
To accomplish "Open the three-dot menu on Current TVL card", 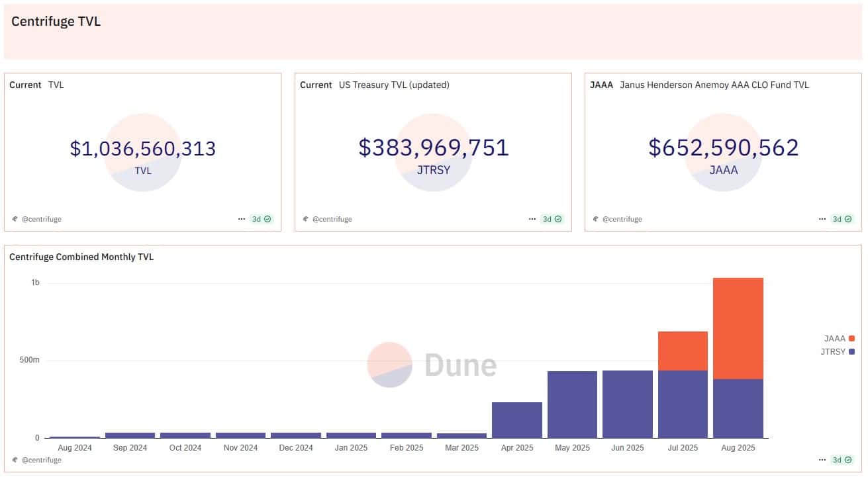I will tap(242, 219).
